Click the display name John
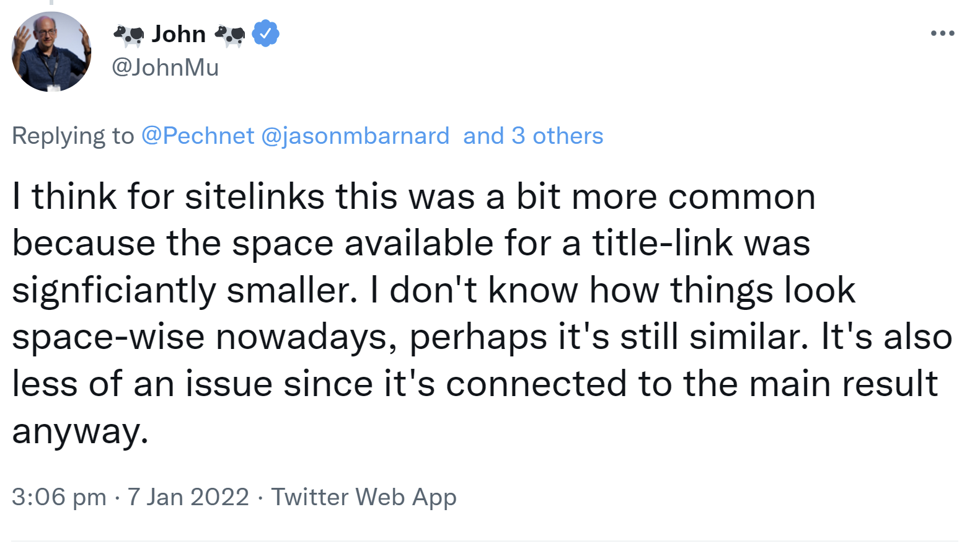 (x=179, y=33)
